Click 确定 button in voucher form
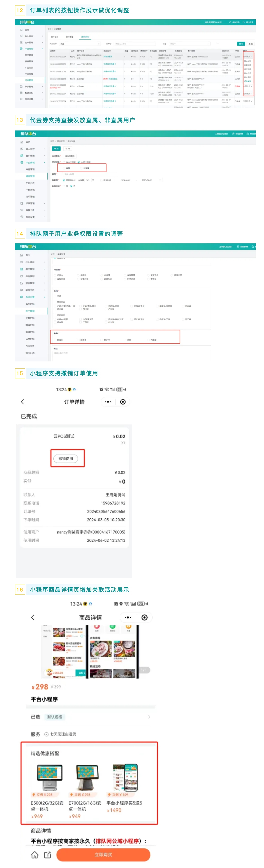The width and height of the screenshot is (264, 868). (x=56, y=149)
